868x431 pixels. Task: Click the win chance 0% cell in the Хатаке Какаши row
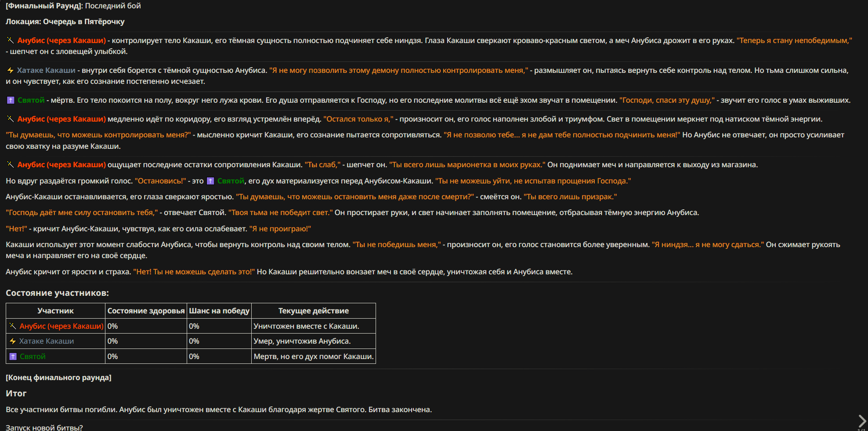(x=219, y=341)
